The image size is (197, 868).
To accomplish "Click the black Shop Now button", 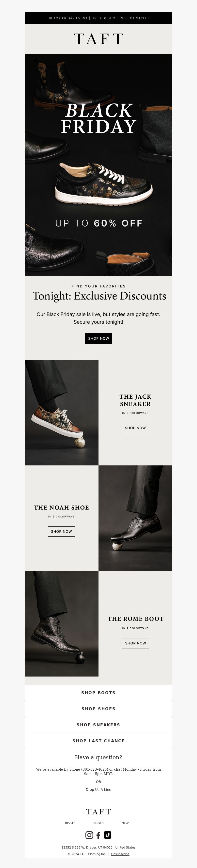I will point(98,338).
